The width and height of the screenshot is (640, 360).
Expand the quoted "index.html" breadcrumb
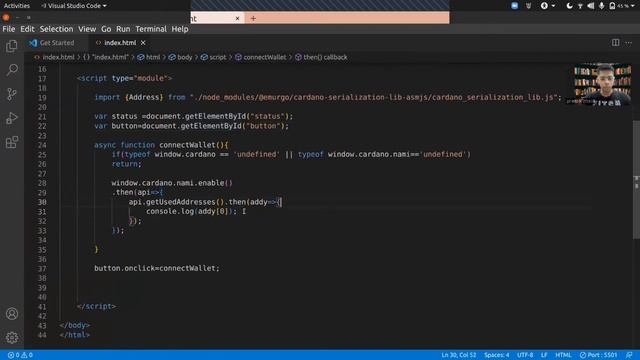pos(106,57)
